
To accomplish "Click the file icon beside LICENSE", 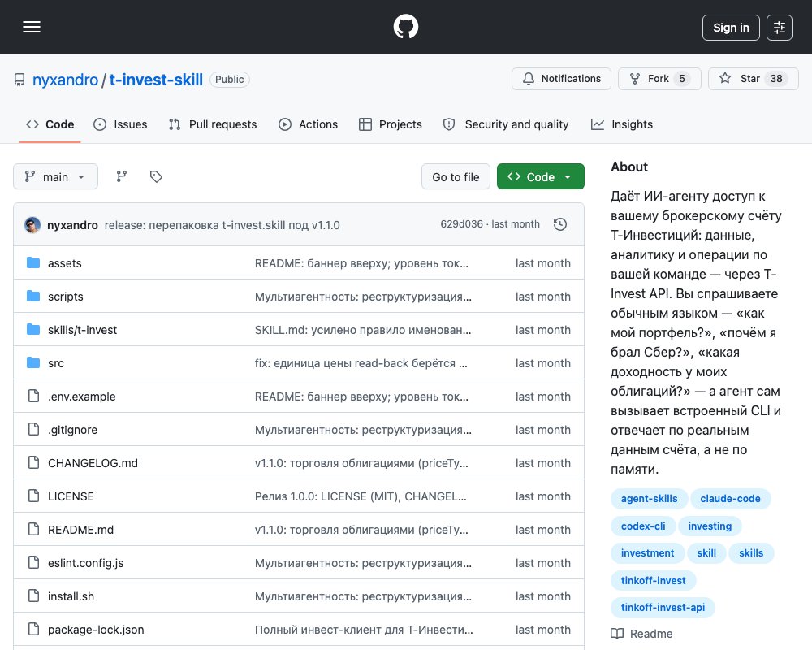I will tap(33, 496).
